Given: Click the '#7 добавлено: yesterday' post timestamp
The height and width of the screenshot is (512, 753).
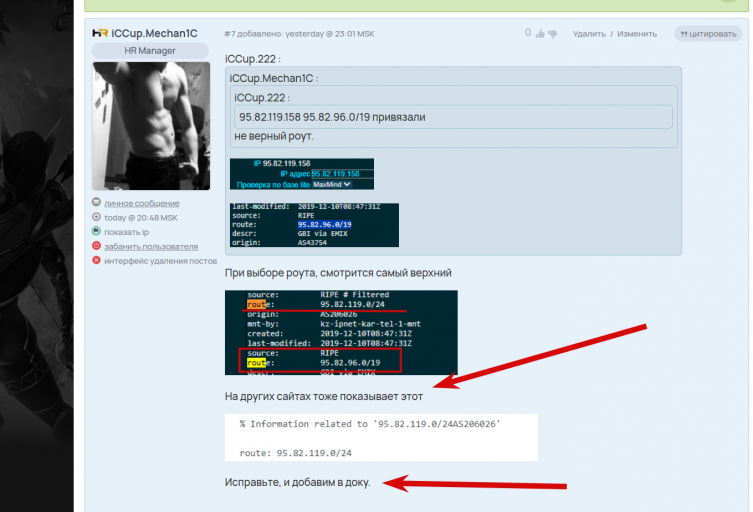Looking at the screenshot, I should [299, 34].
